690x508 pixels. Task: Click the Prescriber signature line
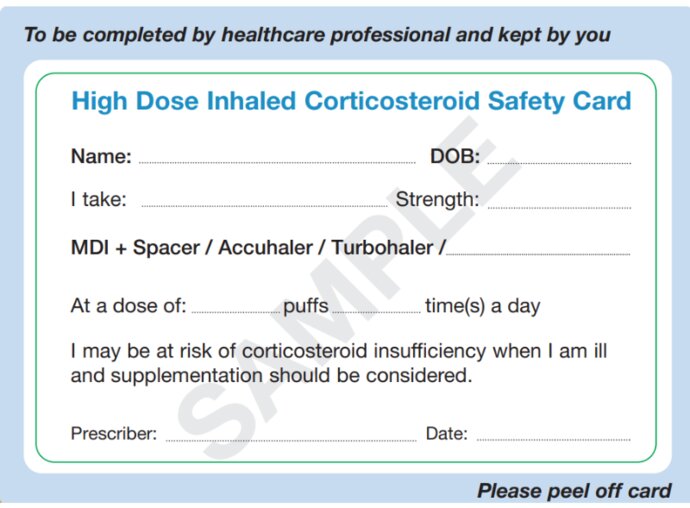[291, 438]
